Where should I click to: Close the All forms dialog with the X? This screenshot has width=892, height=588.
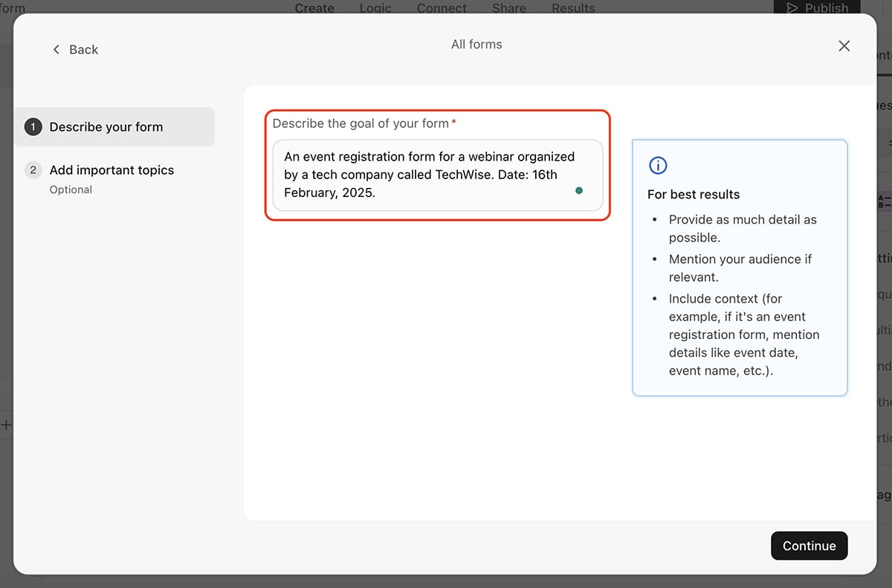pos(844,45)
